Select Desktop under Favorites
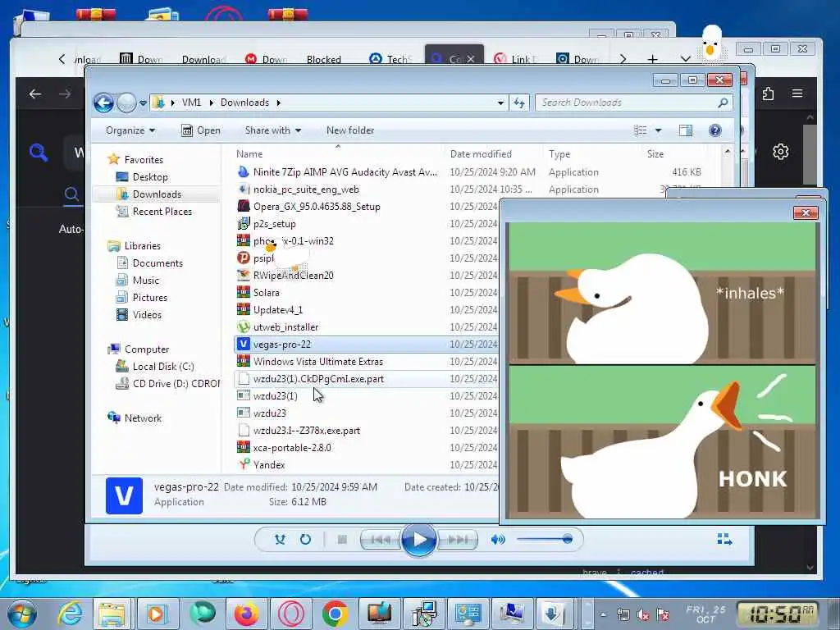 click(x=150, y=177)
